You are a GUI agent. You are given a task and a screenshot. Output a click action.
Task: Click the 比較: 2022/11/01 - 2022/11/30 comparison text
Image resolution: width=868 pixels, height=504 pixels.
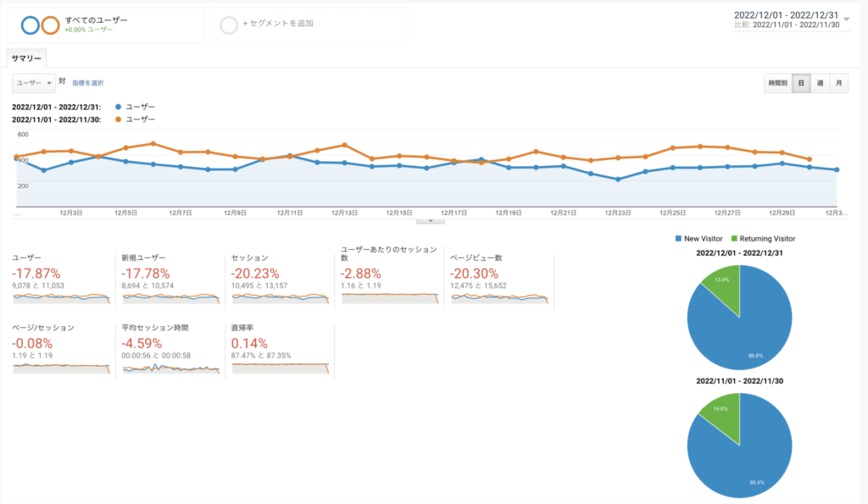[787, 25]
